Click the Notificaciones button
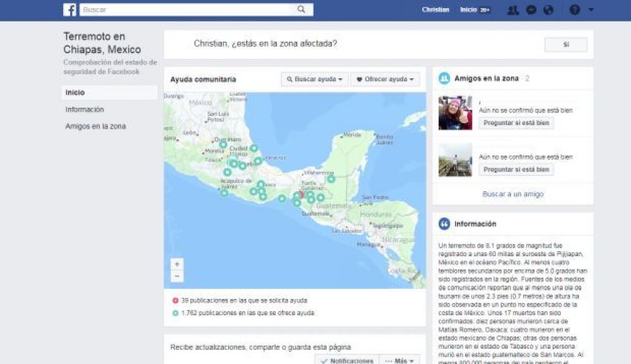The image size is (631, 364). 346,360
